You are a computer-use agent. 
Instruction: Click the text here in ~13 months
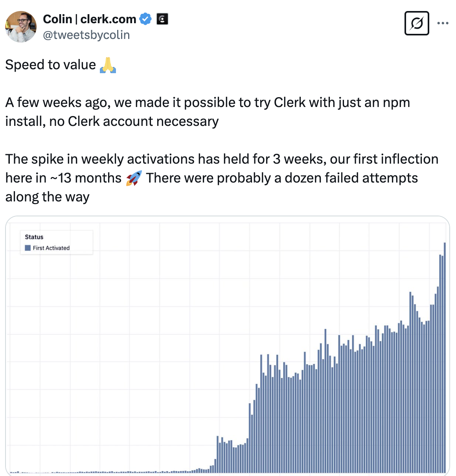(64, 178)
